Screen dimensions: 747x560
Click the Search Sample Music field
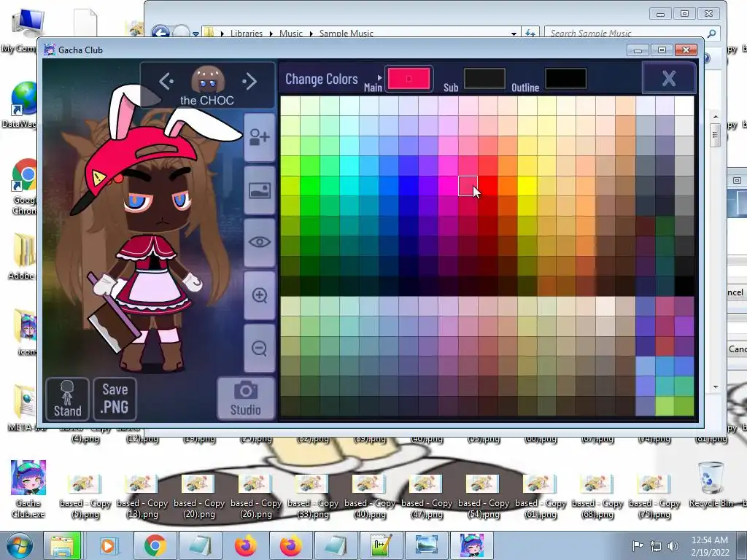tap(631, 33)
